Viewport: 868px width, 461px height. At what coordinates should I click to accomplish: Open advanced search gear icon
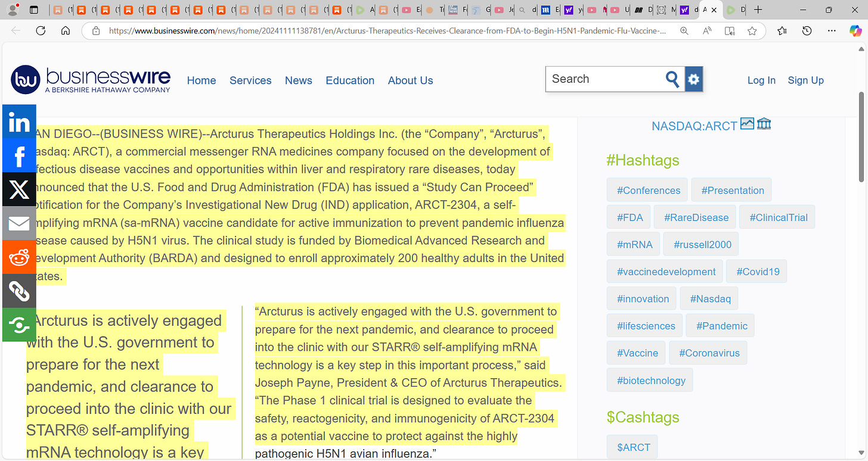(x=694, y=79)
